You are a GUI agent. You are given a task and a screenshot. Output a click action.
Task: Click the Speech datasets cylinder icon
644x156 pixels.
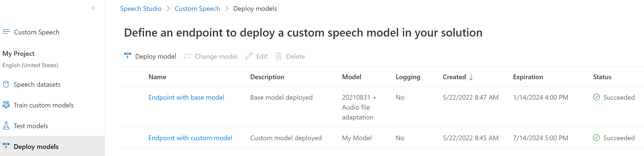tap(6, 84)
